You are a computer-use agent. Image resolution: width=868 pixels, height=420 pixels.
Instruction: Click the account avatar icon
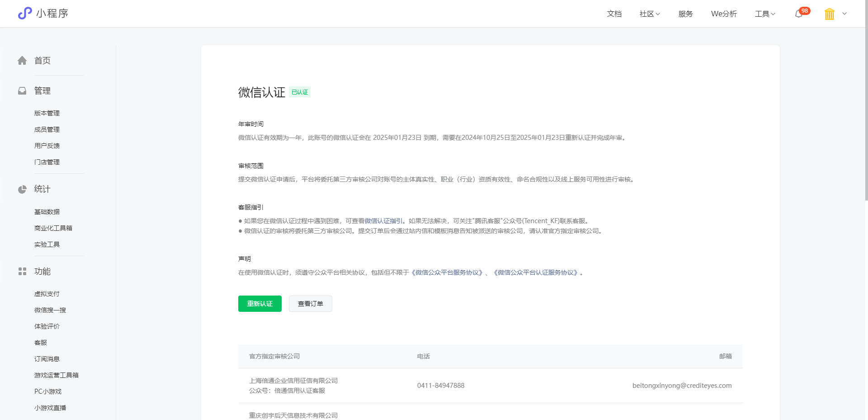point(830,14)
